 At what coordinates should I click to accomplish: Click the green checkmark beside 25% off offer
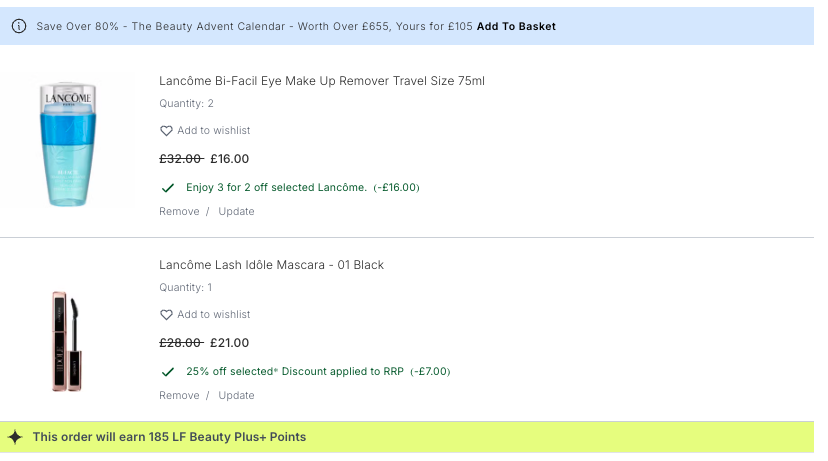point(167,371)
